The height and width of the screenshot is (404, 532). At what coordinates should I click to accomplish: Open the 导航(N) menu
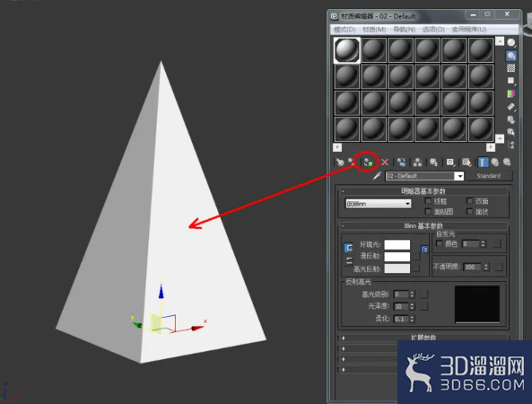coord(404,30)
